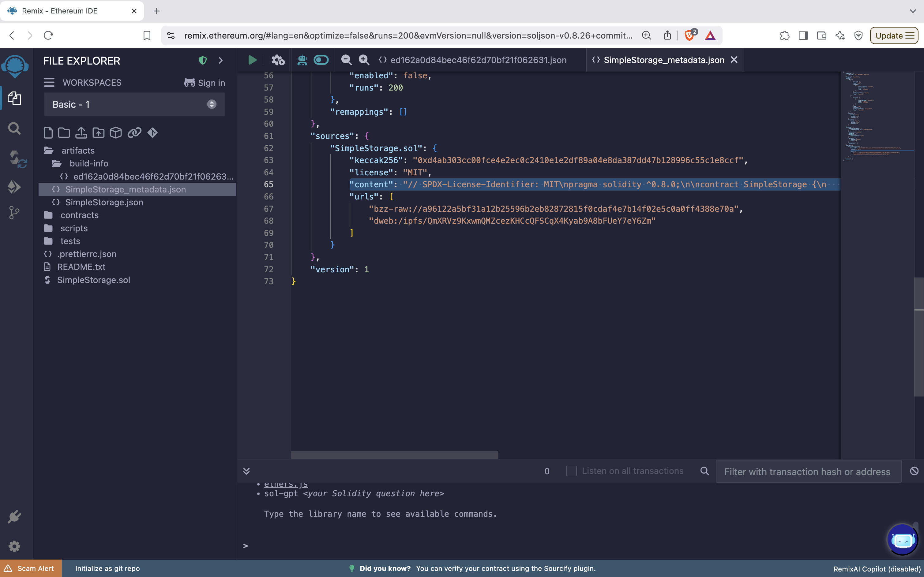The image size is (924, 577).
Task: Switch to ed162a0d84bec46f62d70bf21f062631.json tab
Action: [x=478, y=60]
